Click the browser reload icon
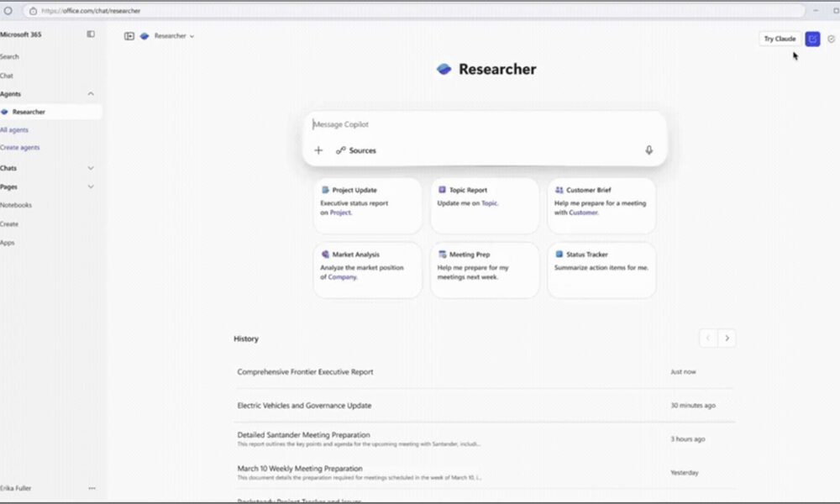Viewport: 840px width, 504px height. (x=8, y=11)
